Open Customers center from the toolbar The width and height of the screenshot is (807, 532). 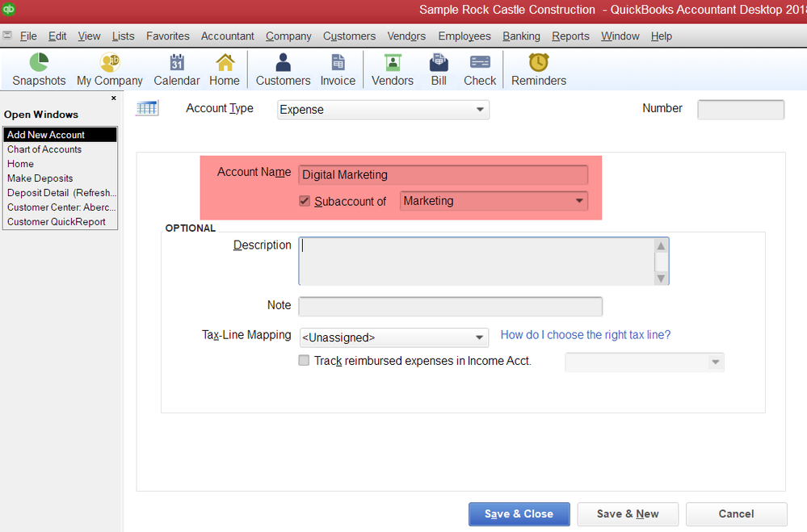tap(283, 70)
